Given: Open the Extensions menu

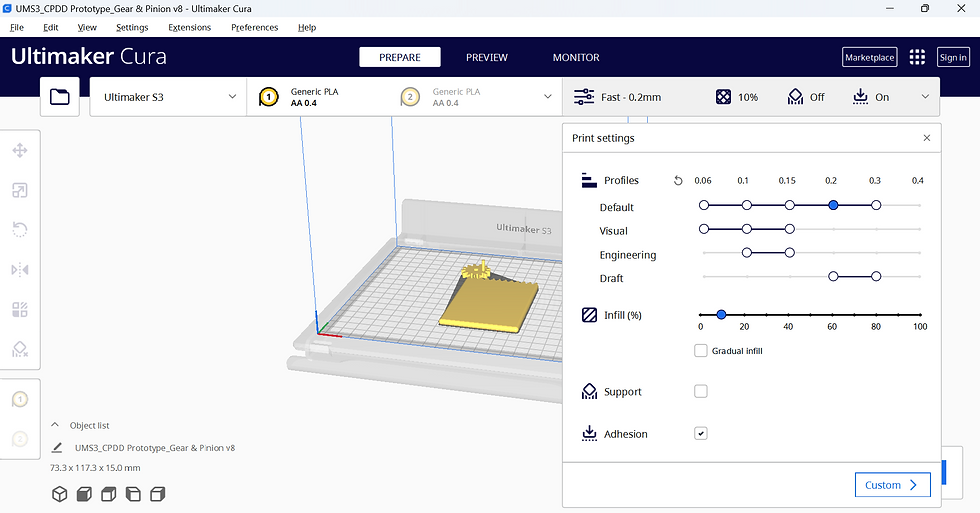Looking at the screenshot, I should [189, 27].
